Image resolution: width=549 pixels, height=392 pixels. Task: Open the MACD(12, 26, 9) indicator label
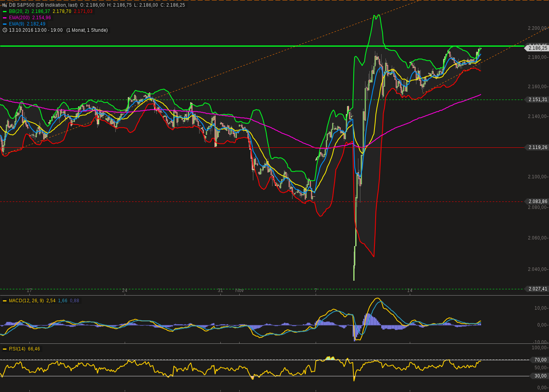click(26, 301)
